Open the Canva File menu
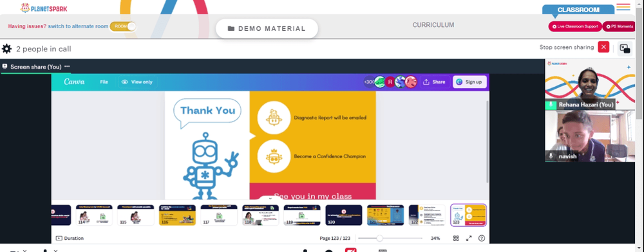The height and width of the screenshot is (252, 644). (x=104, y=82)
